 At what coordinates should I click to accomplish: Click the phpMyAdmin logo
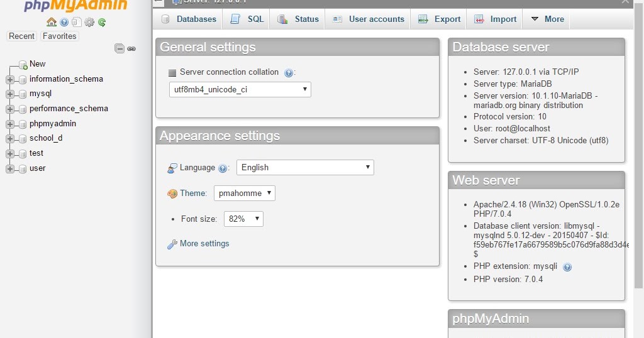(75, 6)
